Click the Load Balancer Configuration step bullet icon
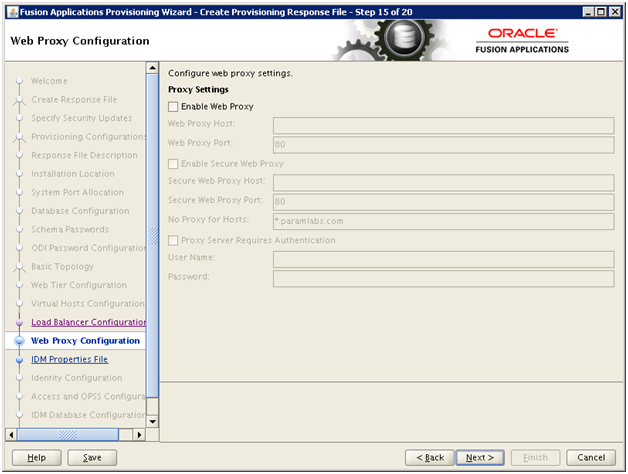Screen dimensions: 628x474 coord(19,323)
